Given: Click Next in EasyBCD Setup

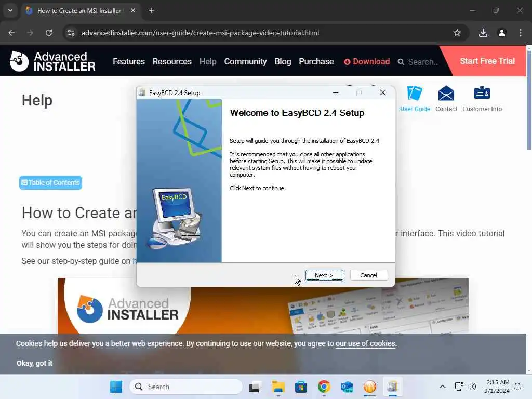Looking at the screenshot, I should pos(324,275).
